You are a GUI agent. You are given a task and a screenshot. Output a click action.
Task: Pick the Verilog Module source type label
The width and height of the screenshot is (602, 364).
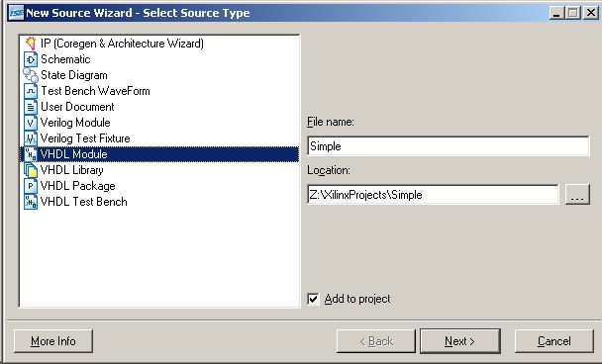pyautogui.click(x=75, y=123)
